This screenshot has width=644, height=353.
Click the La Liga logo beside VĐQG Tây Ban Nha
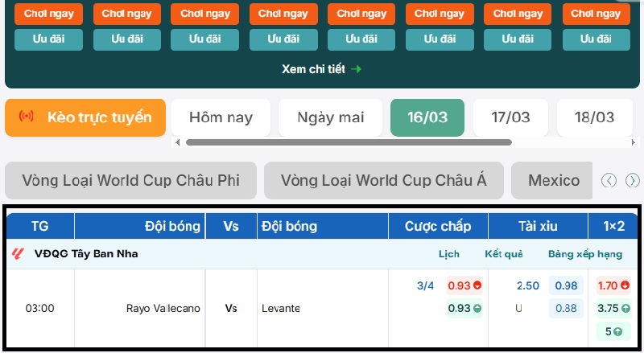tap(18, 254)
